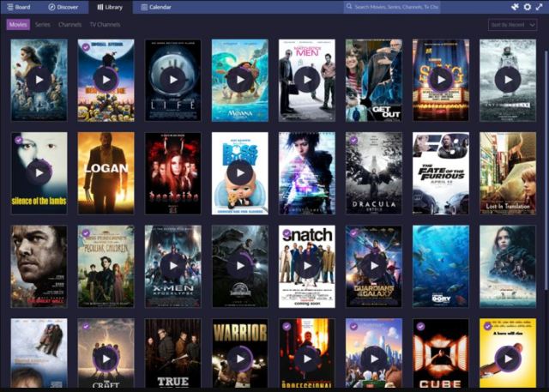549x392 pixels.
Task: Open the add-ons puzzle icon
Action: (x=515, y=7)
